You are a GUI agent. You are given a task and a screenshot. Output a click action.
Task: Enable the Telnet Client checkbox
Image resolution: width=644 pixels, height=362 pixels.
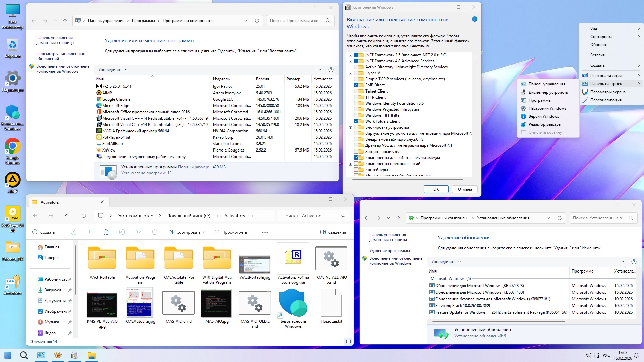pyautogui.click(x=356, y=91)
